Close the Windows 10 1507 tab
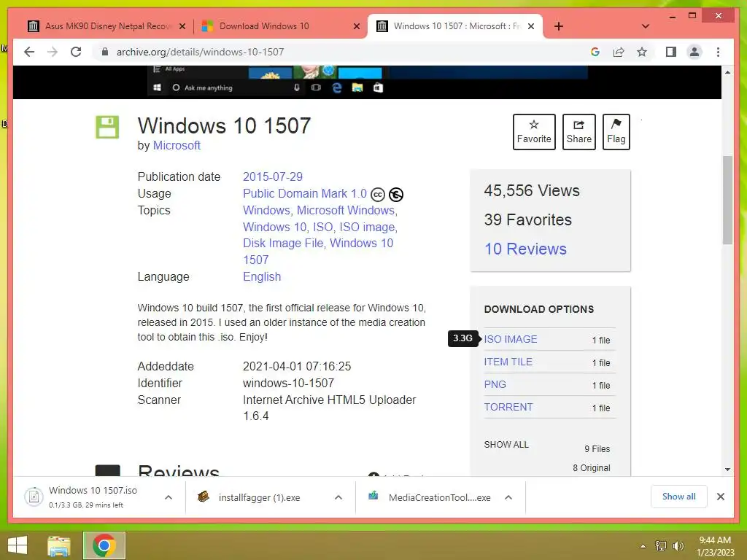This screenshot has width=747, height=560. 531,26
